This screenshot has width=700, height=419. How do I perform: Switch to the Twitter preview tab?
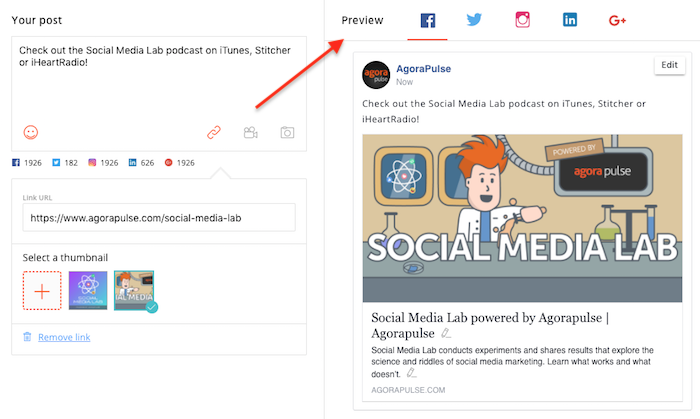474,20
